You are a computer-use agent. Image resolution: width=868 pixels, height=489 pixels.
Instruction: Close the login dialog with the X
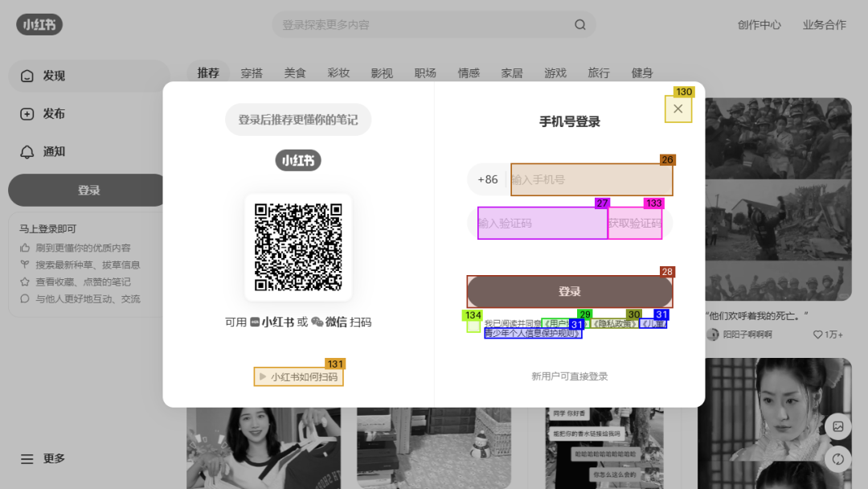tap(678, 109)
